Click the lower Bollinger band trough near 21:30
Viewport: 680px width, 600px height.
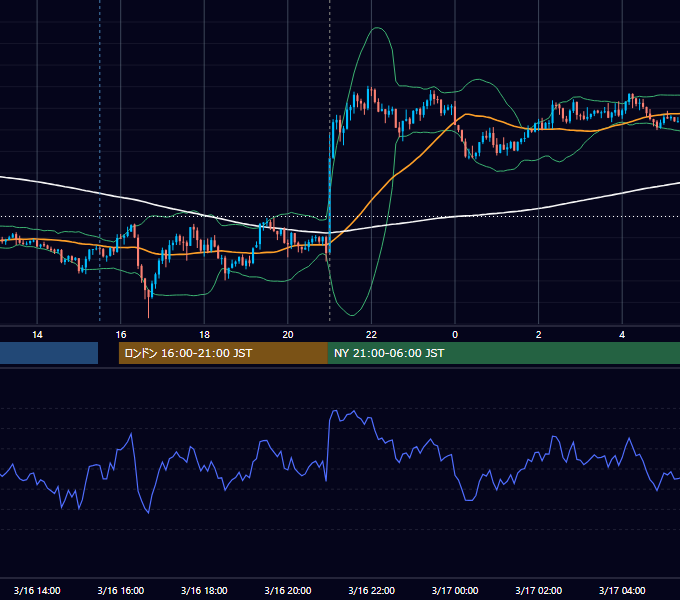352,315
